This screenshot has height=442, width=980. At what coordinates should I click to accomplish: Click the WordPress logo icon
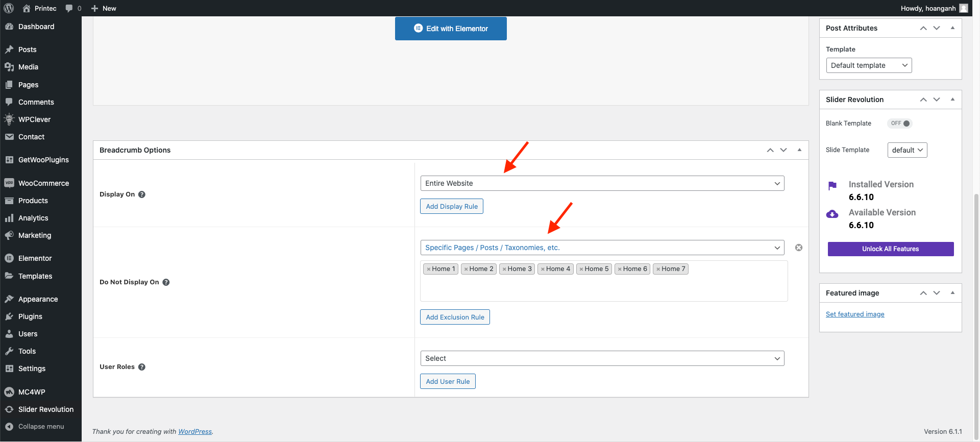coord(9,8)
